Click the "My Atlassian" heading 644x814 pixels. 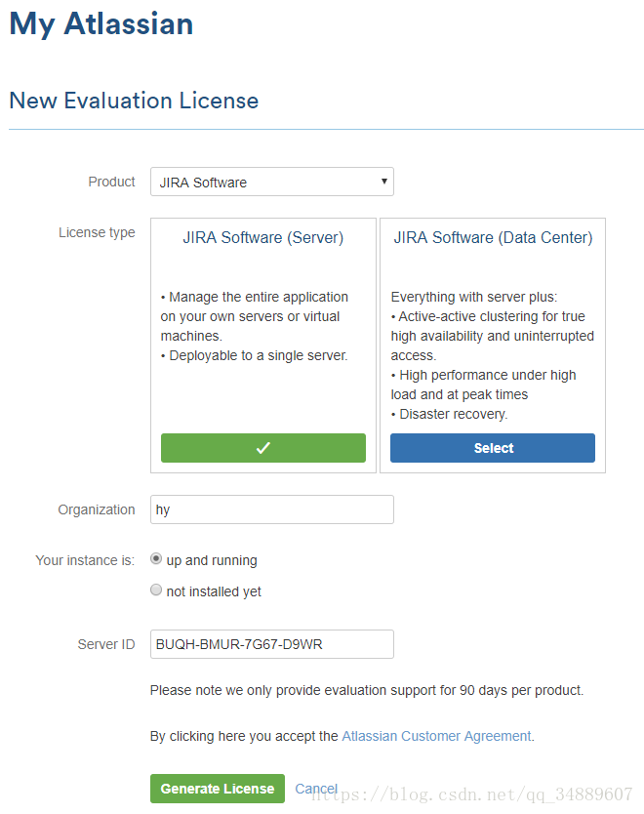(x=101, y=24)
